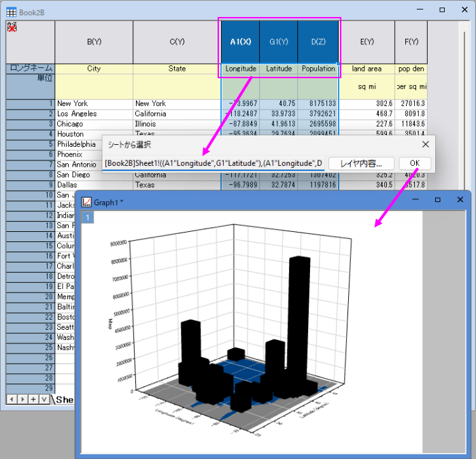Select column header G1(Y)

coord(279,42)
